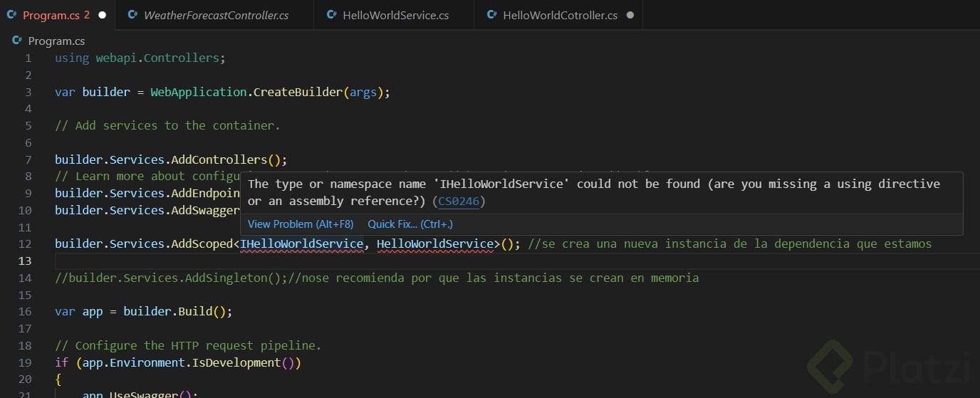The height and width of the screenshot is (398, 980).
Task: Open the WeatherForecastController.cs tab
Action: pyautogui.click(x=216, y=15)
